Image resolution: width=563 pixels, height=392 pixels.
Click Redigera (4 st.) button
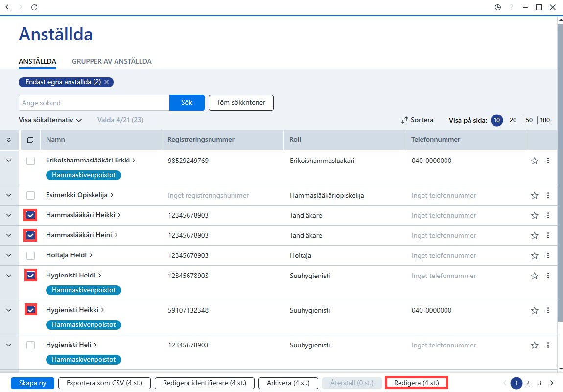[x=417, y=383]
